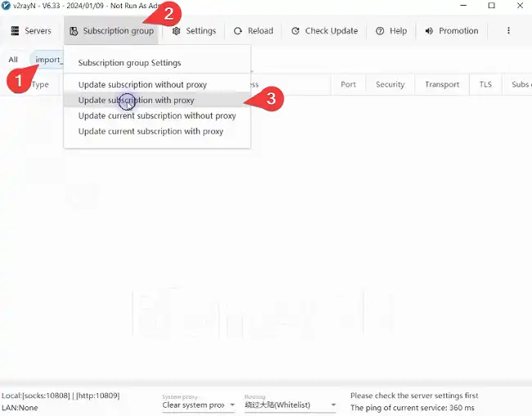The image size is (532, 416).
Task: Sort by the Subs column header
Action: (521, 84)
